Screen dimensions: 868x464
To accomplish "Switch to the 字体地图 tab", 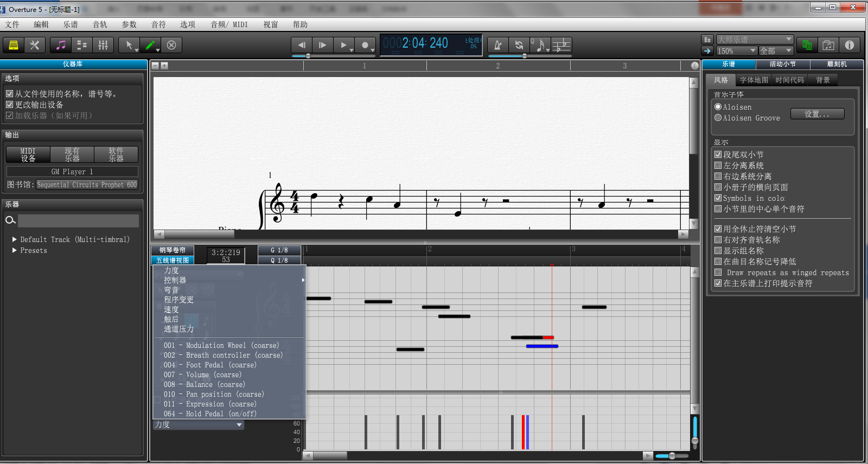I will click(x=754, y=80).
